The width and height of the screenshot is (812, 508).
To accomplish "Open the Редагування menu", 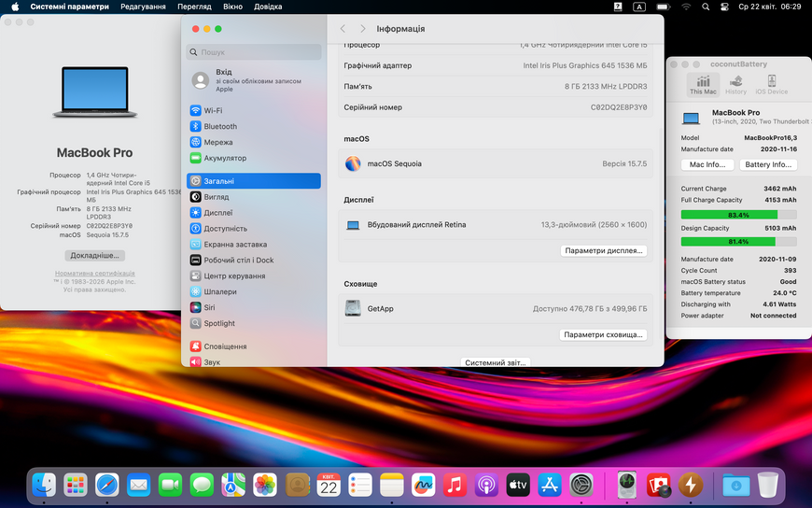I will (143, 7).
